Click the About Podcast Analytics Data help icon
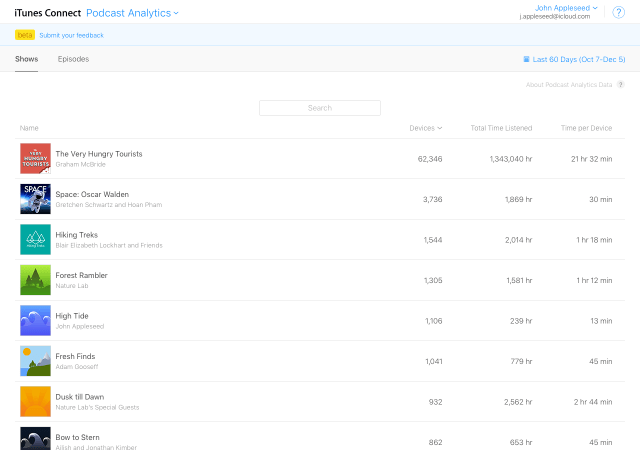 point(620,85)
